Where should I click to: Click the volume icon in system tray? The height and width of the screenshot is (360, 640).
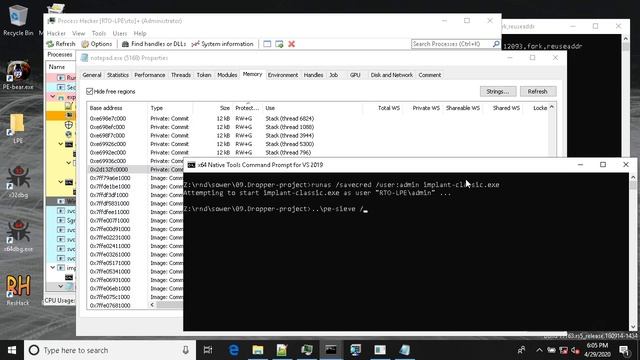pyautogui.click(x=576, y=350)
